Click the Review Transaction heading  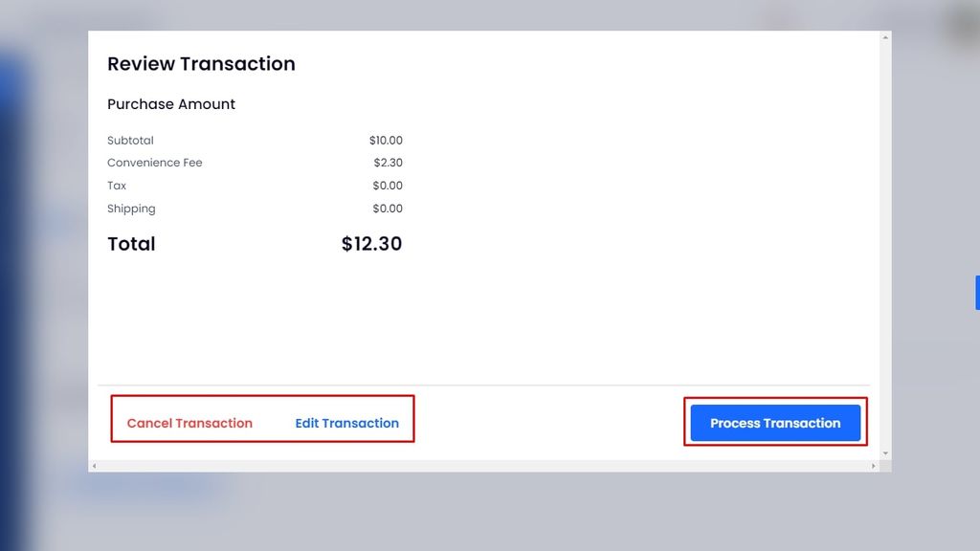[201, 64]
